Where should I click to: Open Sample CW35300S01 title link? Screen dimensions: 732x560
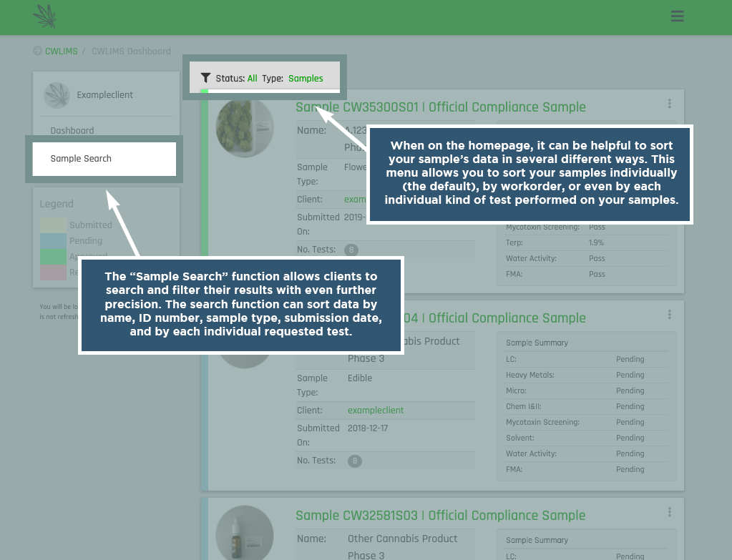pos(441,107)
